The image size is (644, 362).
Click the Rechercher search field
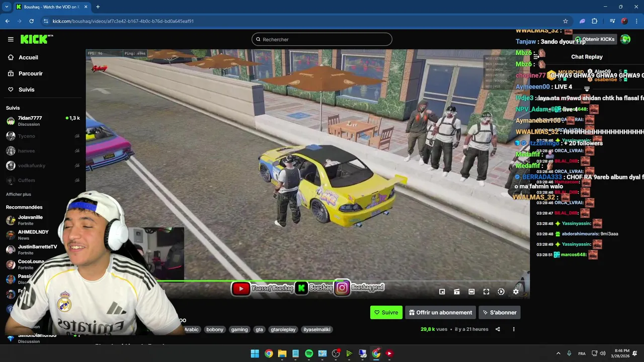[x=322, y=39]
